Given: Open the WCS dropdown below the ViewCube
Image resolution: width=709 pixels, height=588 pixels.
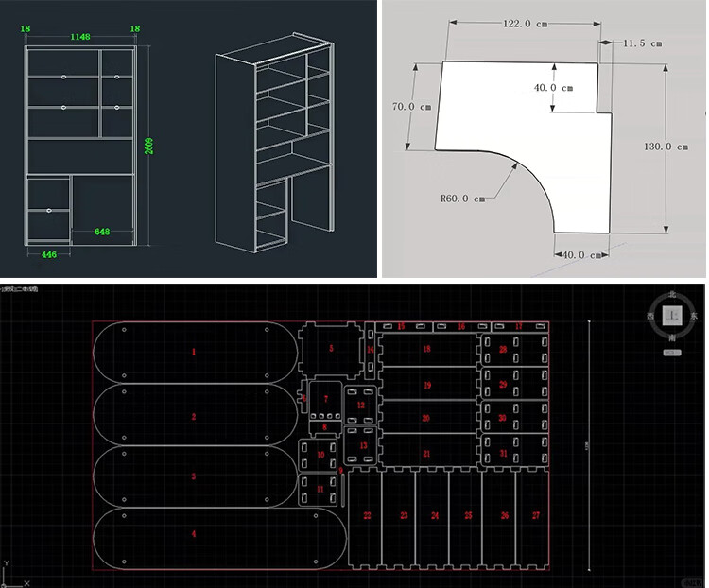Looking at the screenshot, I should tap(672, 353).
